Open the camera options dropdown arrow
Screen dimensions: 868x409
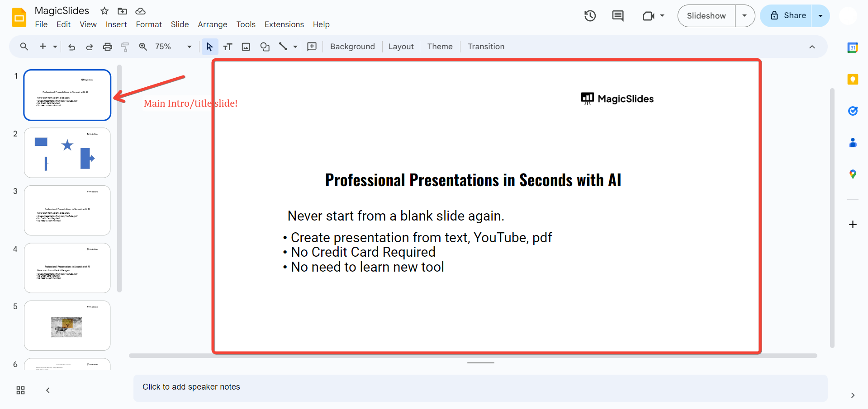coord(662,16)
